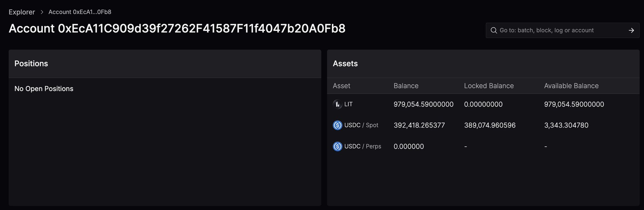Click the Account 0xEcA1...0Fb8 breadcrumb

[x=80, y=12]
